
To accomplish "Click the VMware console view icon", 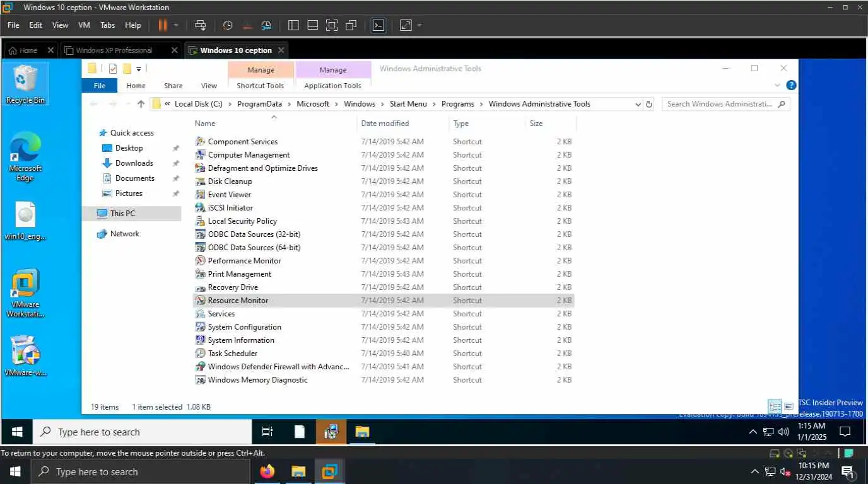I will pyautogui.click(x=378, y=25).
